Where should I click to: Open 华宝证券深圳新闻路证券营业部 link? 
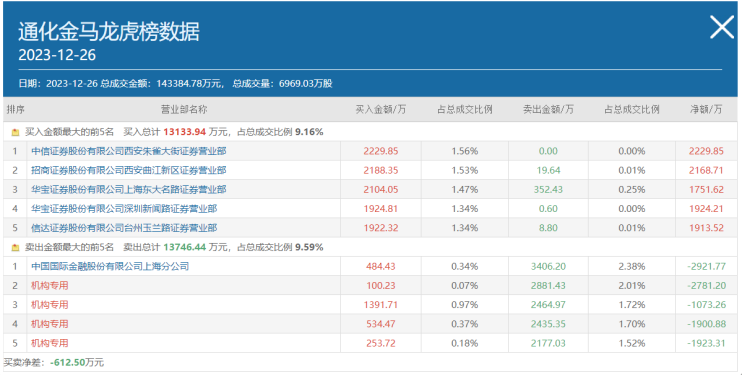click(x=124, y=209)
